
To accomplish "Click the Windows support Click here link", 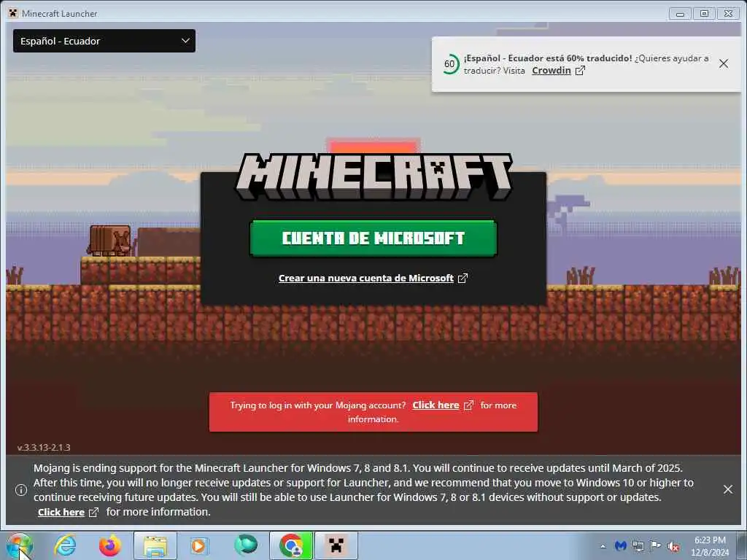I will (61, 513).
